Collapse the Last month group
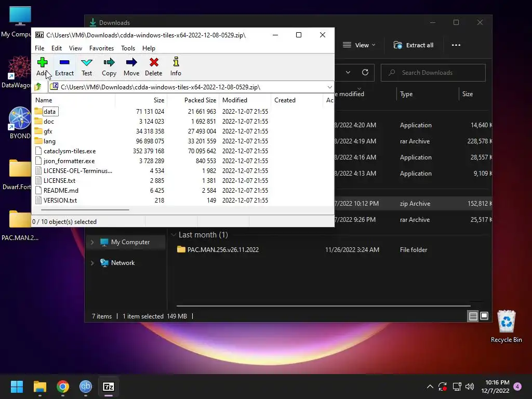The height and width of the screenshot is (399, 532). coord(174,235)
